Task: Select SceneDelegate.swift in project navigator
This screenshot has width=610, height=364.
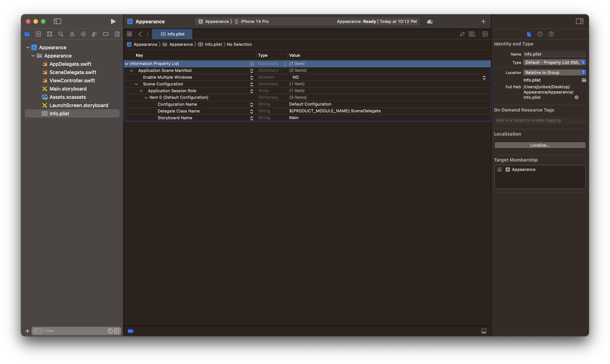Action: 73,72
